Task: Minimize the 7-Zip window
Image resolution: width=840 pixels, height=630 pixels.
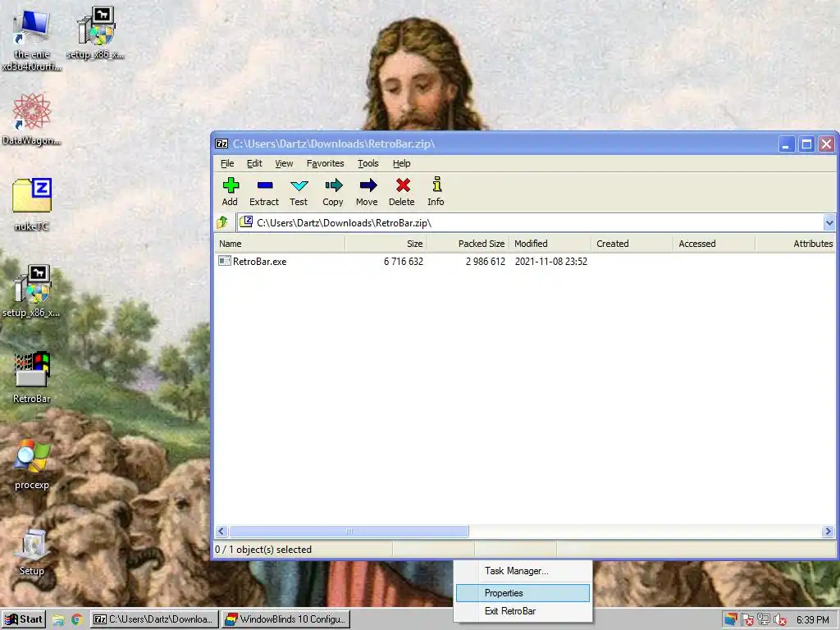Action: (x=787, y=144)
